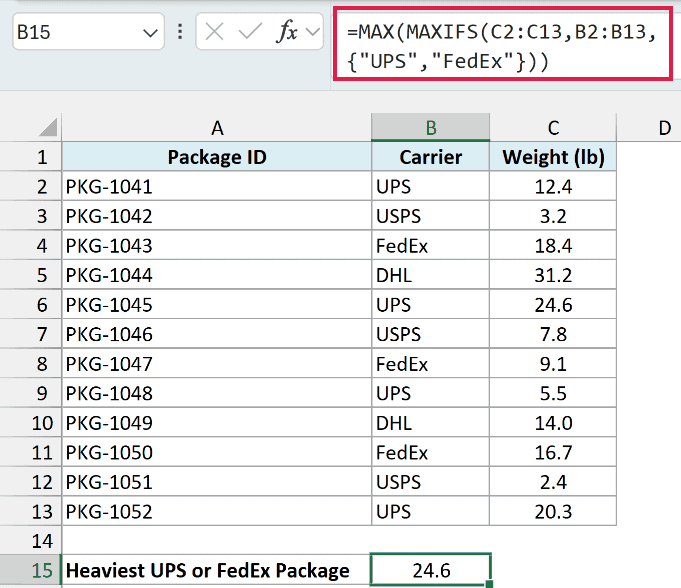The width and height of the screenshot is (681, 588).
Task: Select cell containing PKG-1041
Action: pyautogui.click(x=217, y=186)
